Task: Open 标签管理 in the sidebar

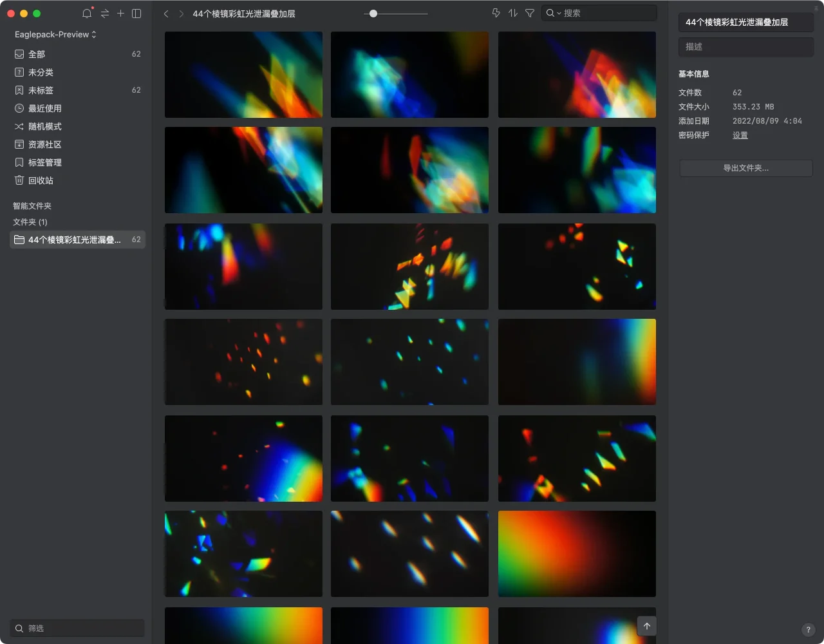Action: (x=77, y=162)
